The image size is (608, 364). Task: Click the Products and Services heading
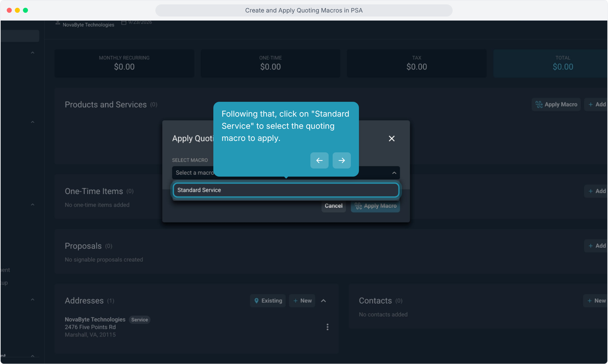106,104
